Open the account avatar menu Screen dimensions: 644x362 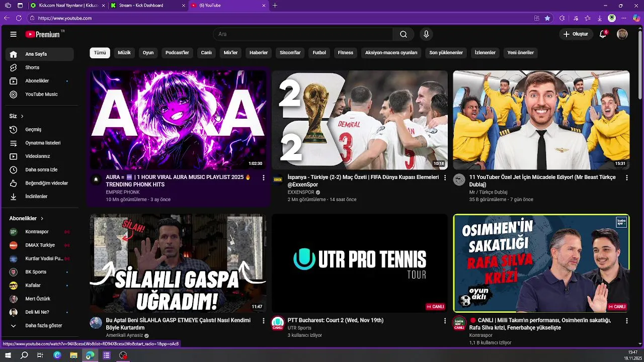tap(622, 34)
